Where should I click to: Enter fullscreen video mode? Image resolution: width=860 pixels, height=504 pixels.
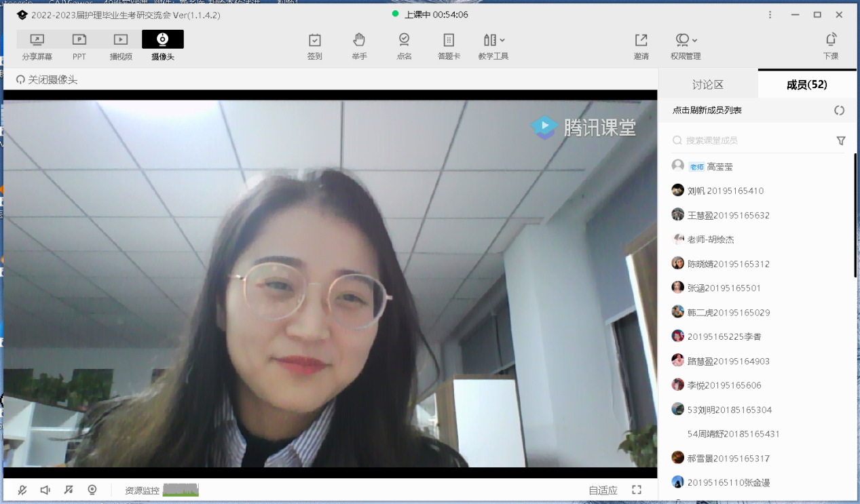[x=637, y=490]
